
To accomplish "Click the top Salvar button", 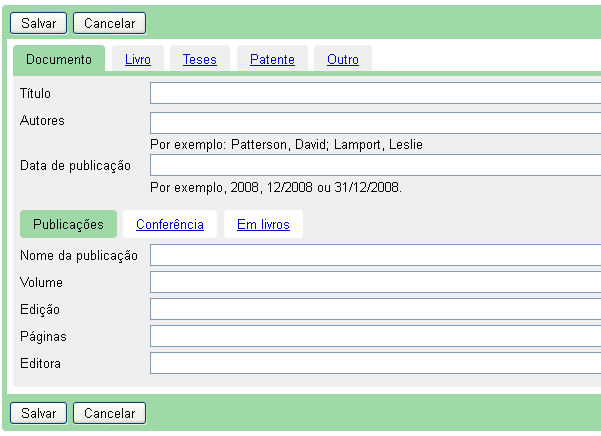I will point(38,23).
